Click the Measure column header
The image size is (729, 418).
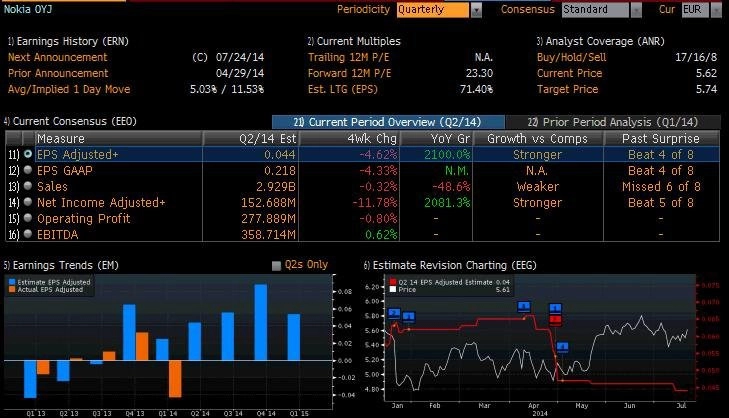(119, 139)
